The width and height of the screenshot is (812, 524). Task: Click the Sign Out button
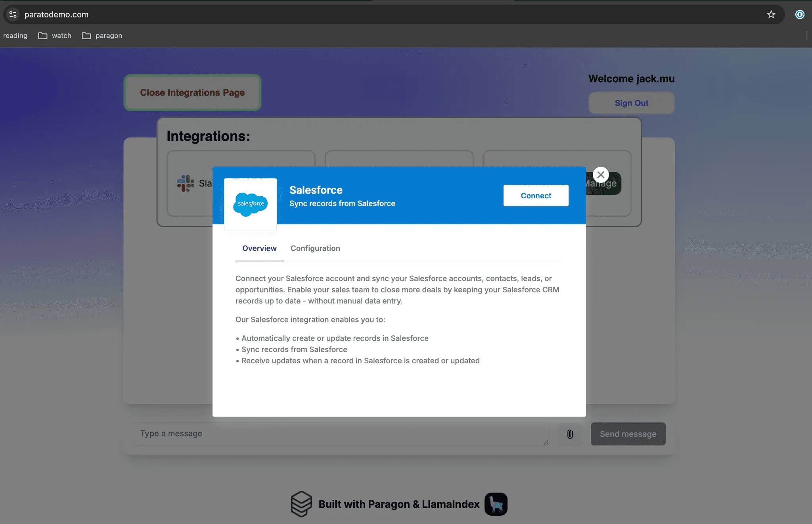pos(631,103)
